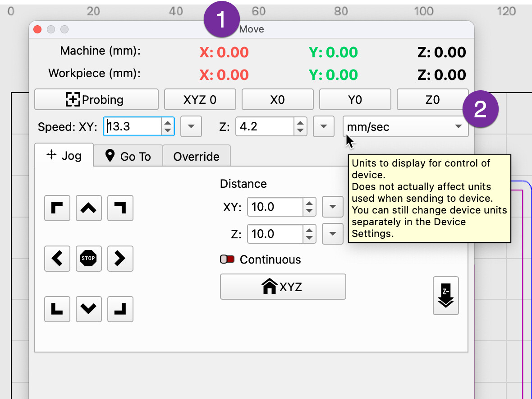Jog diagonally to the upper-right
Image resolution: width=532 pixels, height=399 pixels.
(x=120, y=208)
